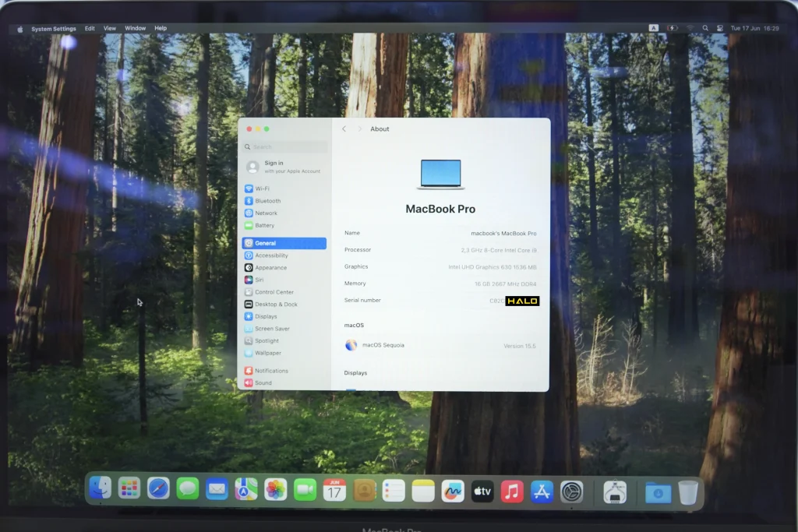Open the App Store from the Dock
The width and height of the screenshot is (798, 532).
click(x=542, y=491)
